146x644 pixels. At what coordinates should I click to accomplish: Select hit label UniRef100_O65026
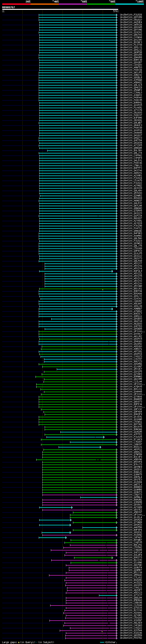point(131,25)
